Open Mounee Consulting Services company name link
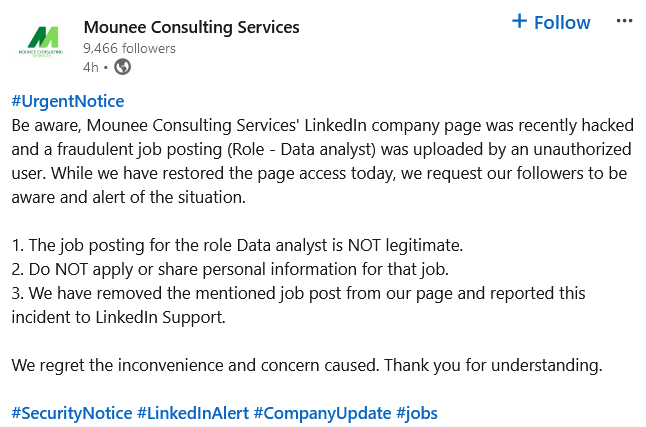Screen dimensions: 646x427 tap(192, 27)
